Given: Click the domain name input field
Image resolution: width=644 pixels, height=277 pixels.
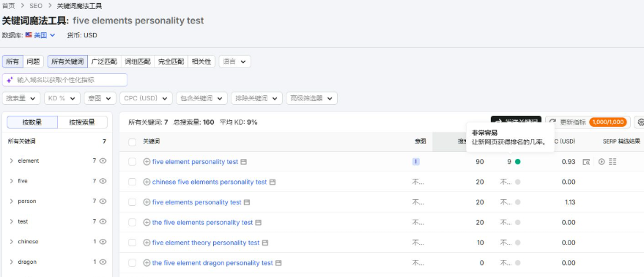Looking at the screenshot, I should click(65, 80).
